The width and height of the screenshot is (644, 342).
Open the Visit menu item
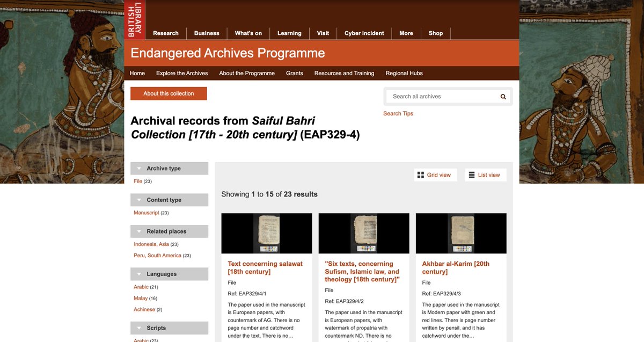[323, 33]
